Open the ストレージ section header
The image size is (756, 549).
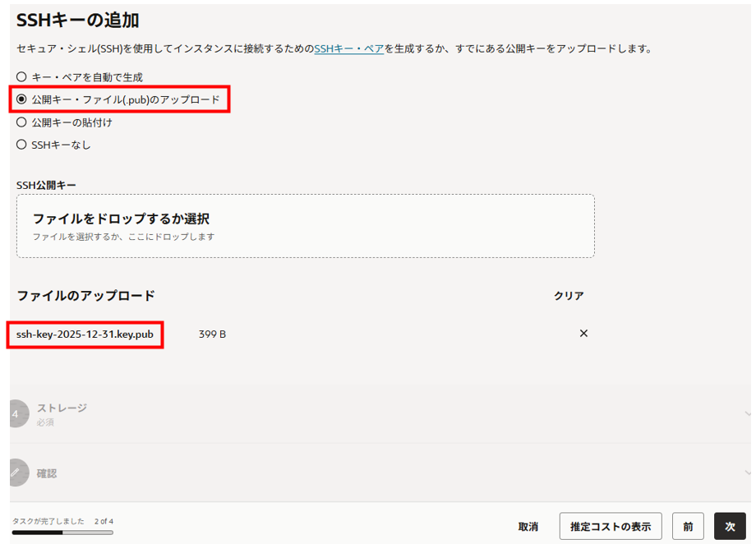[x=62, y=408]
